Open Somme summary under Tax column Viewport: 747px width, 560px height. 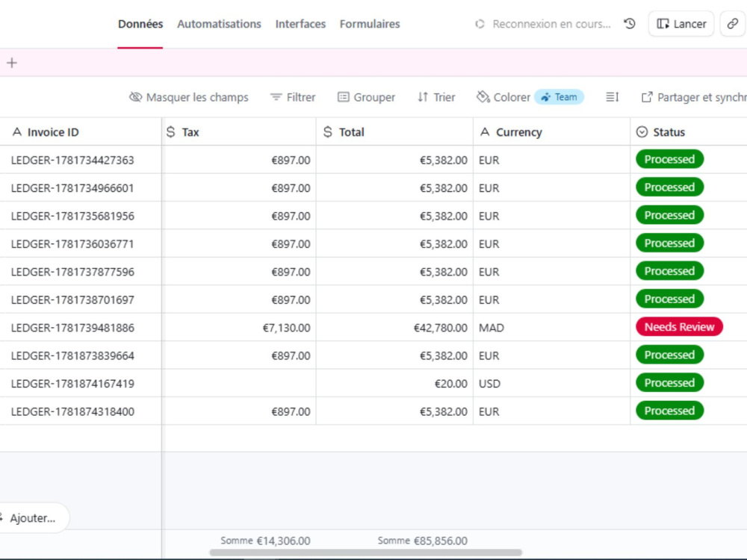tap(265, 541)
